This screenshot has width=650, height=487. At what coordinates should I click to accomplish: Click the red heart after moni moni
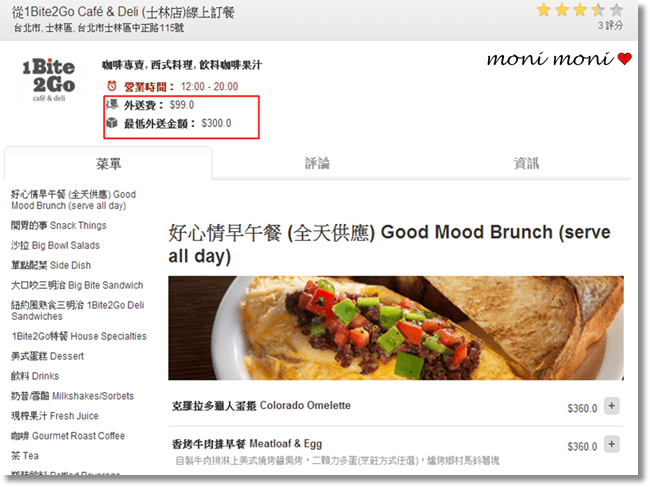coord(624,59)
